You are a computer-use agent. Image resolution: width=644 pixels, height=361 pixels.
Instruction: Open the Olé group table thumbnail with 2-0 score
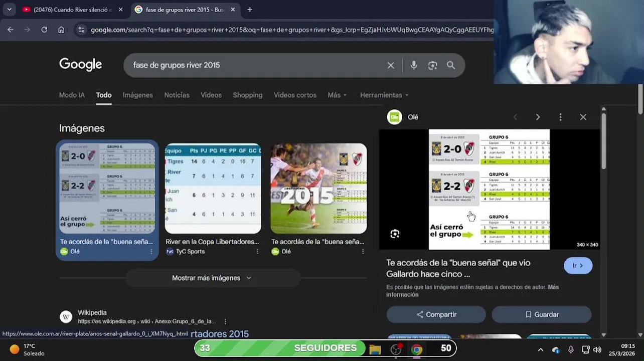pos(107,189)
